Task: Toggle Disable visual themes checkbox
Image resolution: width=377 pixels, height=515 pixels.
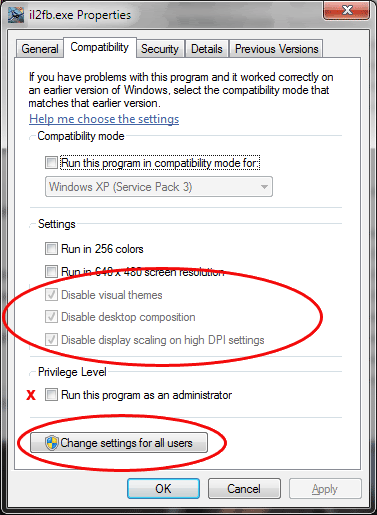Action: tap(51, 295)
